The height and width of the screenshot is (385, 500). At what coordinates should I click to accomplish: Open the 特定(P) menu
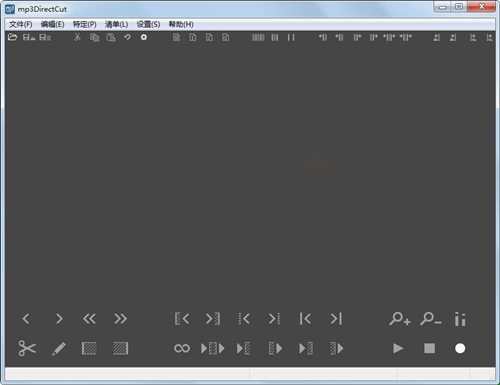85,24
